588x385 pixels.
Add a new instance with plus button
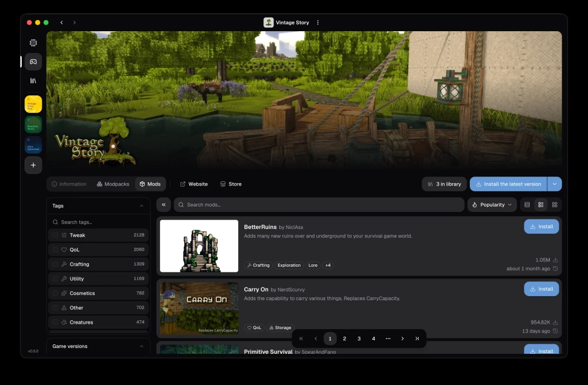[34, 165]
